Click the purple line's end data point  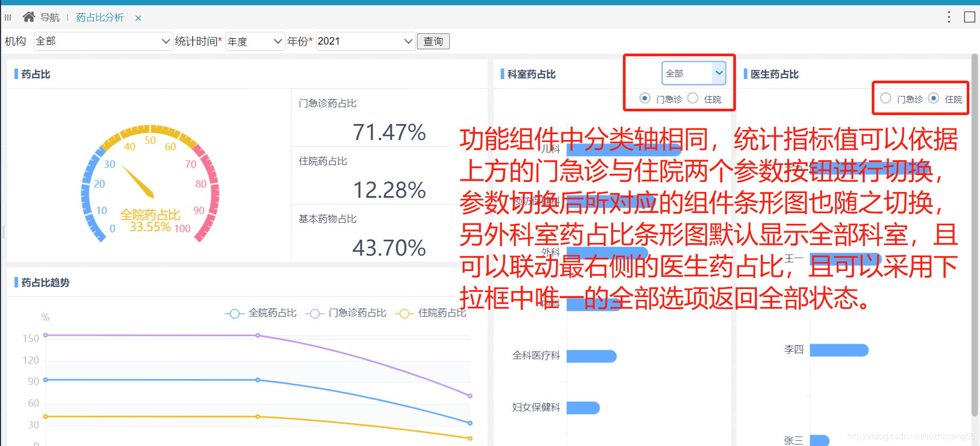(470, 396)
